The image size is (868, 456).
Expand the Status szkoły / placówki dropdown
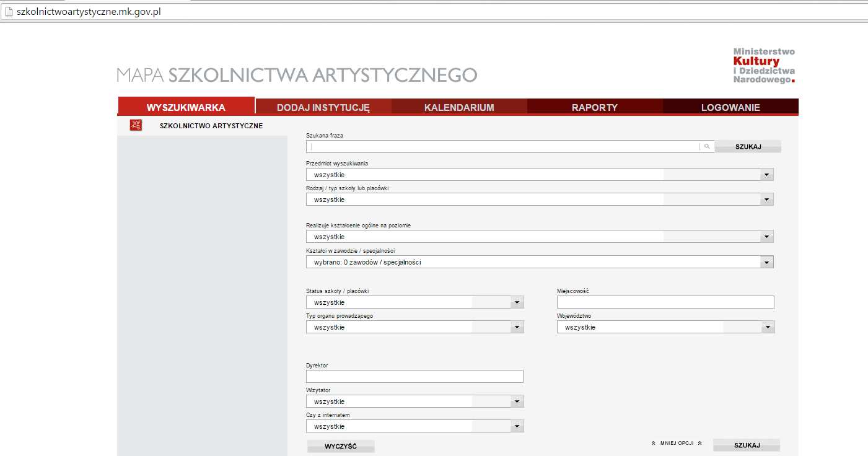click(415, 302)
